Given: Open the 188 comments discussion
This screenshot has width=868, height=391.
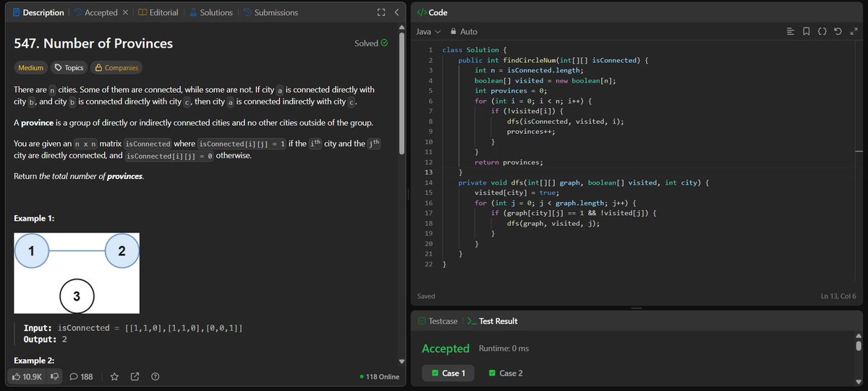Looking at the screenshot, I should pos(81,377).
